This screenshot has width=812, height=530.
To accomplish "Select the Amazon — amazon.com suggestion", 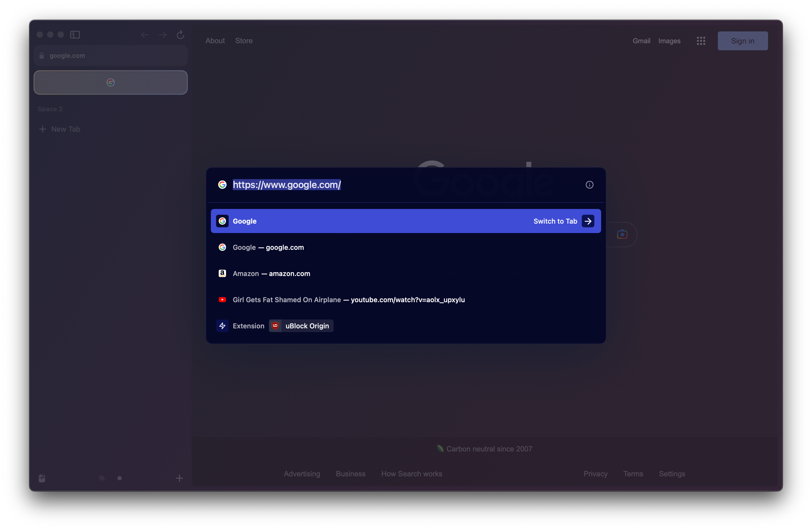I will pos(272,274).
